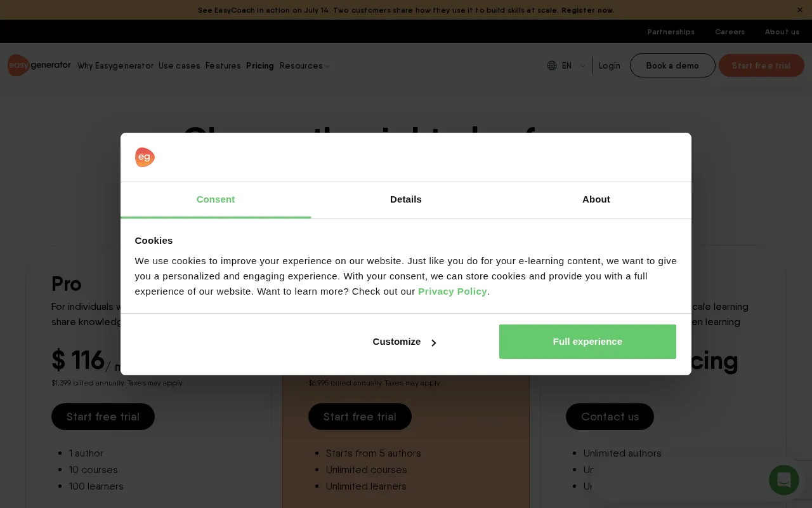
Task: Click the "10 courses" list item
Action: [93, 470]
